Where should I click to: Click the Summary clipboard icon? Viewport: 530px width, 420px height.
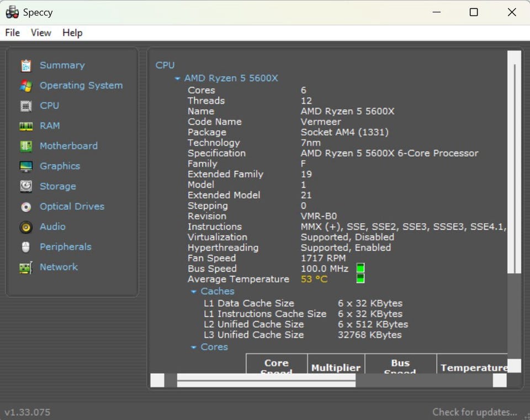coord(26,66)
